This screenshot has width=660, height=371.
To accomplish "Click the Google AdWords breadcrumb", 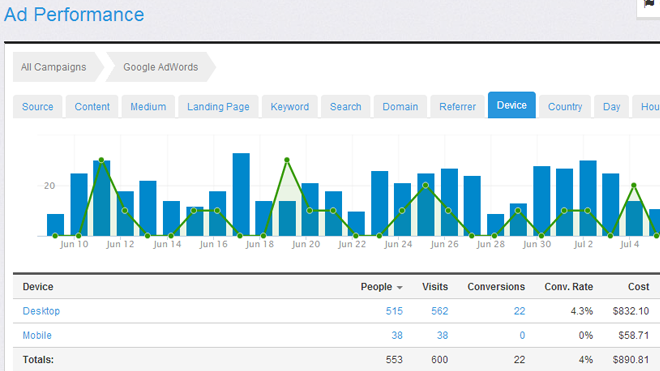I will tap(160, 67).
